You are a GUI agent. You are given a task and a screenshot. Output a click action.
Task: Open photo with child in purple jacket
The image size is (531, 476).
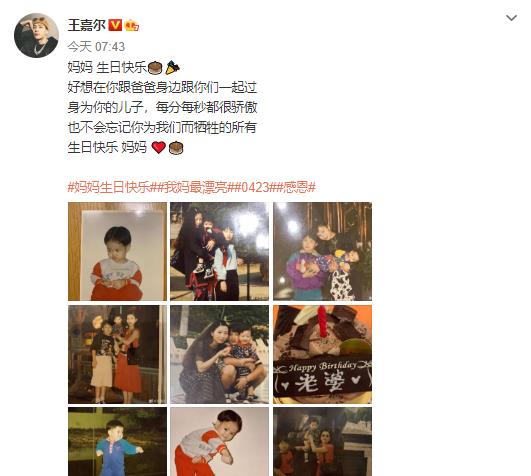pyautogui.click(x=322, y=251)
